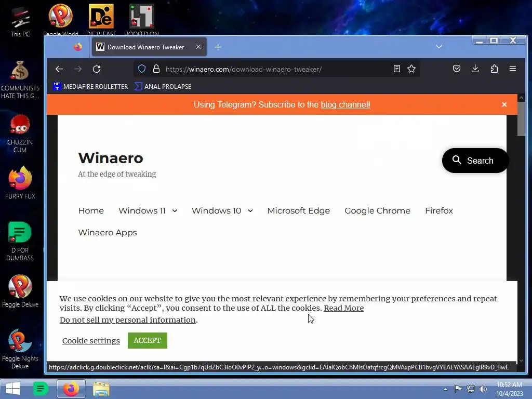This screenshot has height=399, width=532.
Task: Open the Windows 11 menu item
Action: click(142, 211)
